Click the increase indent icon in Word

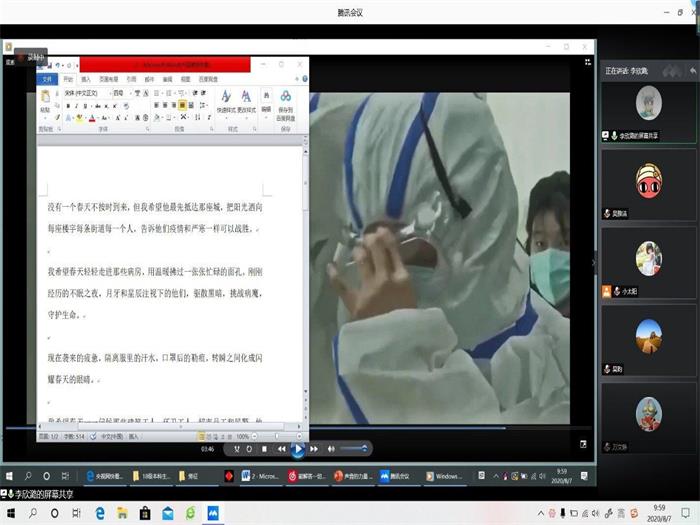pyautogui.click(x=204, y=93)
